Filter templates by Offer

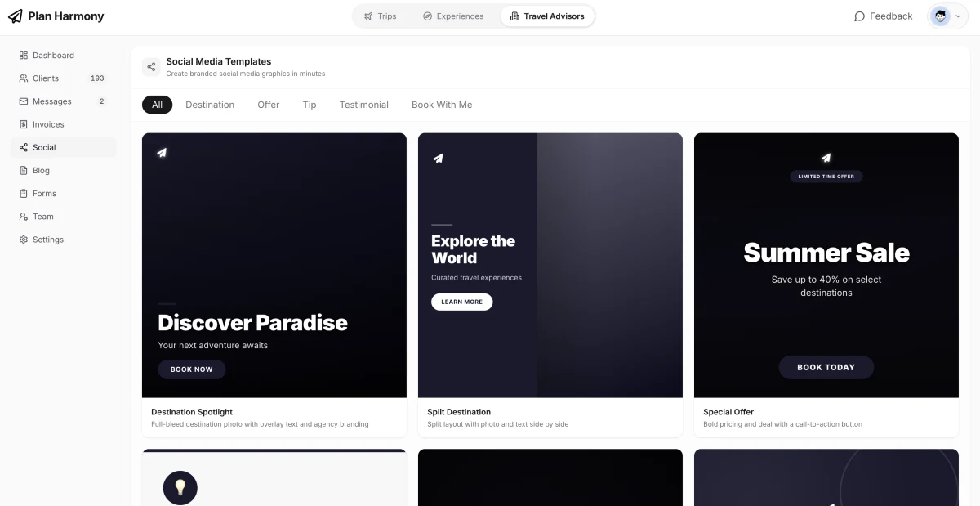tap(269, 105)
